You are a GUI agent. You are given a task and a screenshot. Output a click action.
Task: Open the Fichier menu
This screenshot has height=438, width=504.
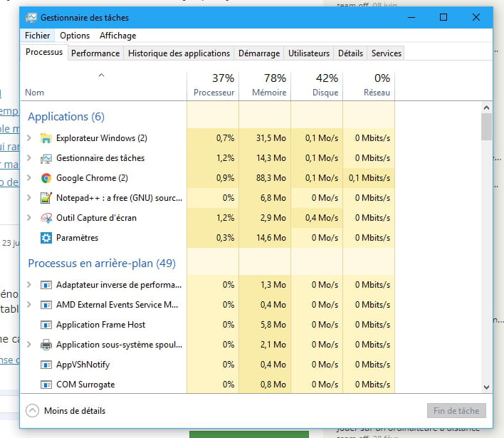pyautogui.click(x=37, y=36)
